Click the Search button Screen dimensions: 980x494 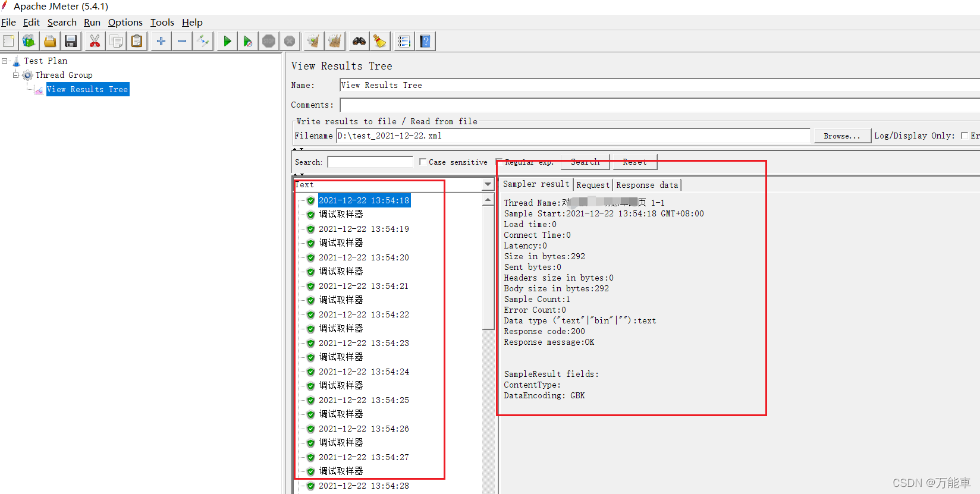[585, 162]
